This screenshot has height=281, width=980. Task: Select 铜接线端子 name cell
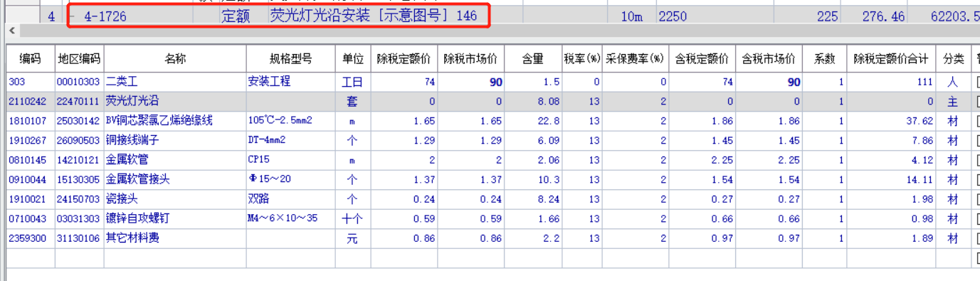click(174, 141)
